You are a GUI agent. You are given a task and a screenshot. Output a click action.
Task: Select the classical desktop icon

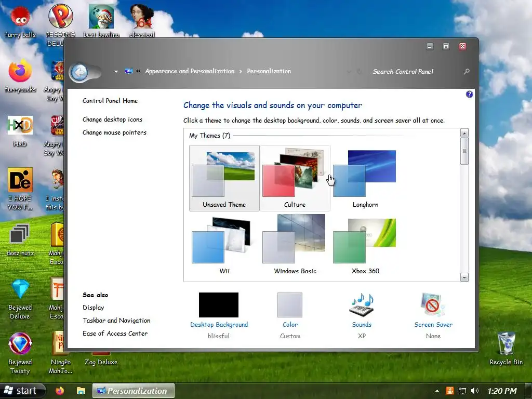[x=142, y=21]
